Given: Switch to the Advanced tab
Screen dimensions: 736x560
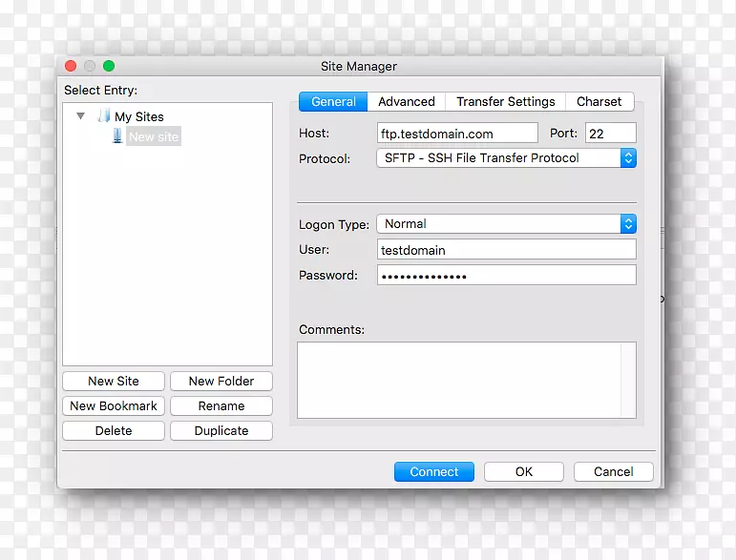Looking at the screenshot, I should coord(406,102).
